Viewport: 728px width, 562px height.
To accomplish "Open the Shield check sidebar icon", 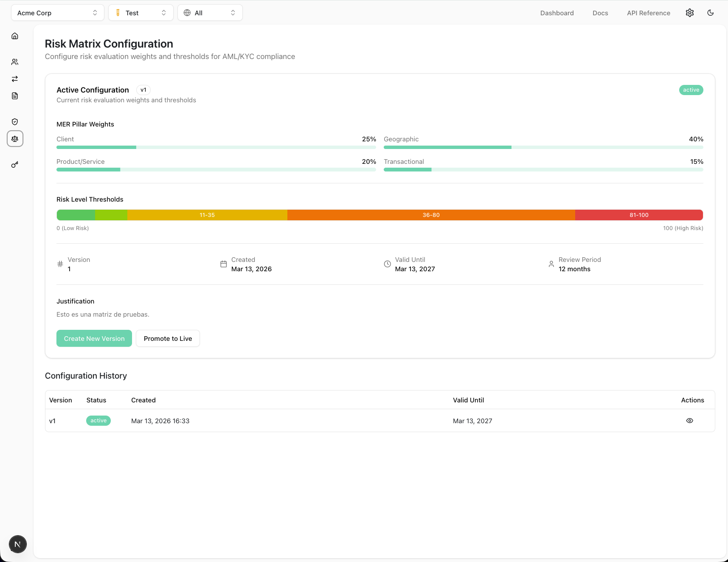I will pyautogui.click(x=15, y=122).
